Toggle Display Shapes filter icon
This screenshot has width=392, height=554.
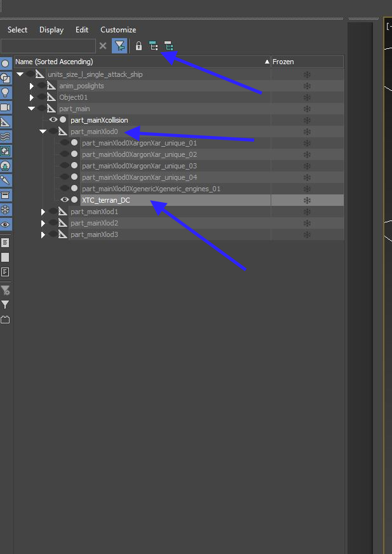[6, 78]
